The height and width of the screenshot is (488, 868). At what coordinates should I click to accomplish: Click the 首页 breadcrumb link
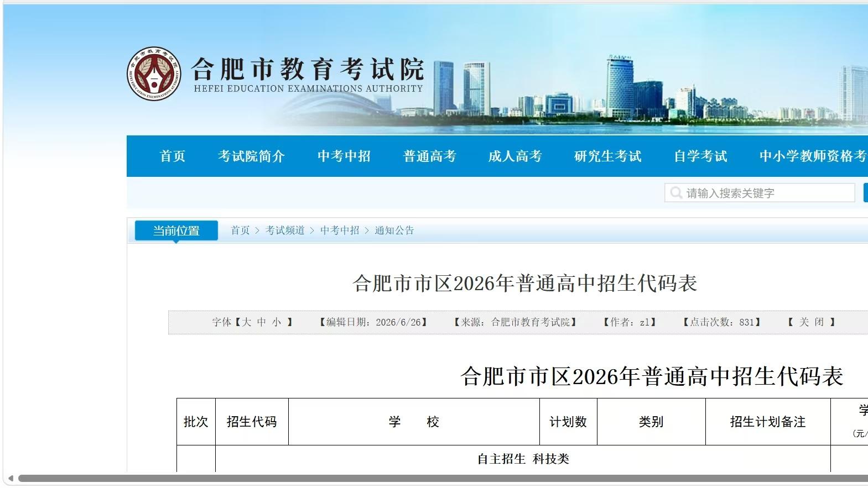click(x=240, y=230)
